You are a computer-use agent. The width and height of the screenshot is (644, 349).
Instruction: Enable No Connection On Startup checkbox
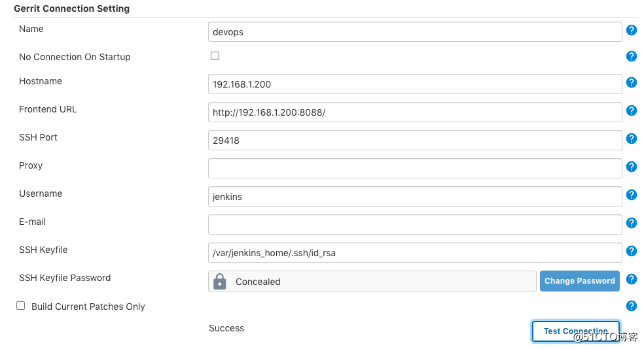[215, 56]
